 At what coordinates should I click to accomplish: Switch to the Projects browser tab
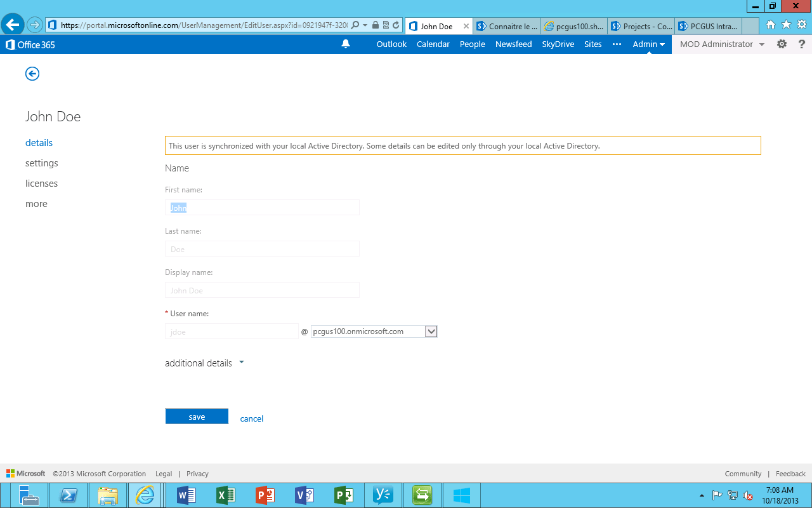641,26
